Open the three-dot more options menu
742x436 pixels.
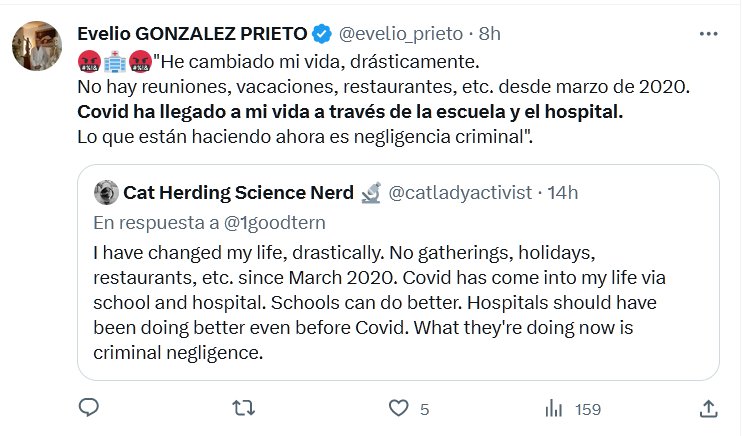click(x=708, y=33)
